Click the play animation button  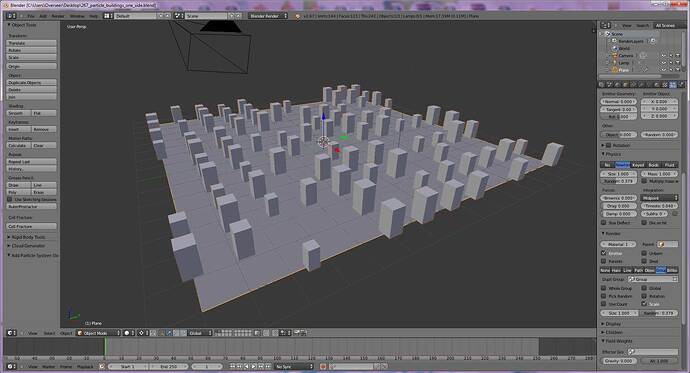tap(254, 366)
